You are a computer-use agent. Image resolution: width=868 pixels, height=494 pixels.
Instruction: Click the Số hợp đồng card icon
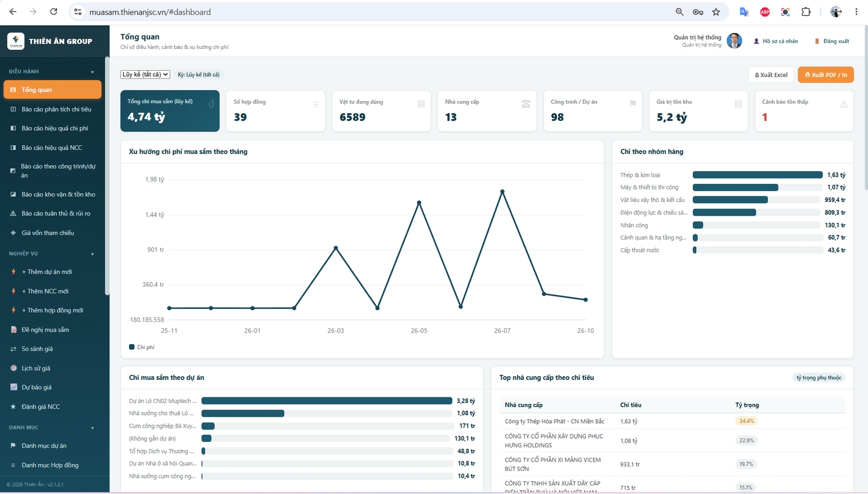[316, 104]
